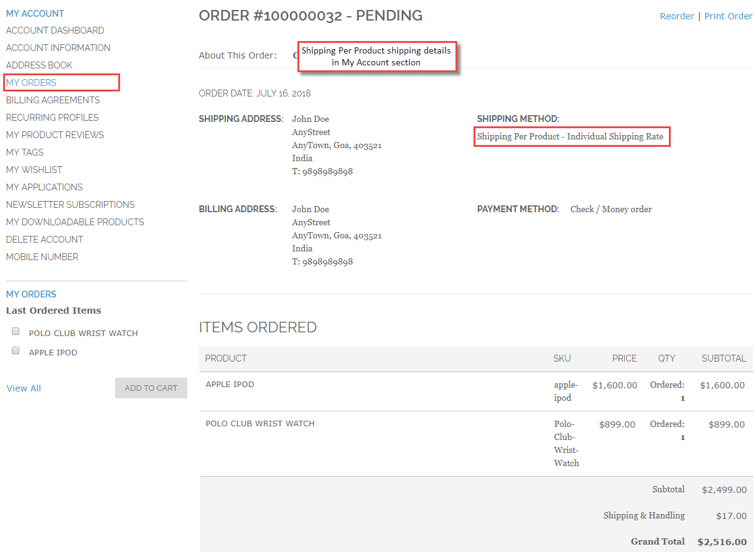This screenshot has width=756, height=552.
Task: Go to Account Dashboard
Action: pos(55,30)
